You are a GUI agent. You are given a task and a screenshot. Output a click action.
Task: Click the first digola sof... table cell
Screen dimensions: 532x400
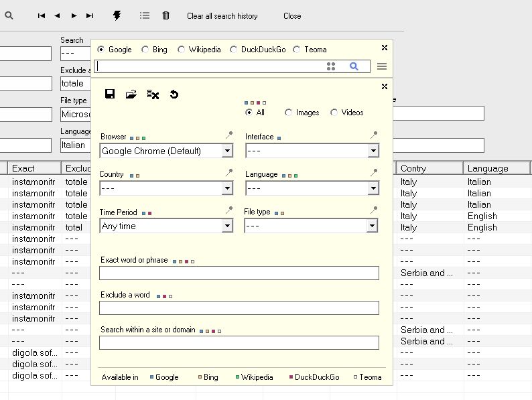coord(35,353)
